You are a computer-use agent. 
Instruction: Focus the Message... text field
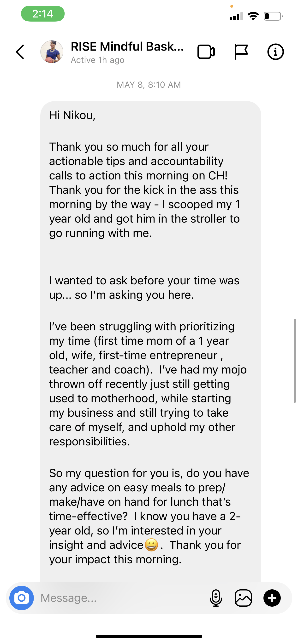[120, 598]
